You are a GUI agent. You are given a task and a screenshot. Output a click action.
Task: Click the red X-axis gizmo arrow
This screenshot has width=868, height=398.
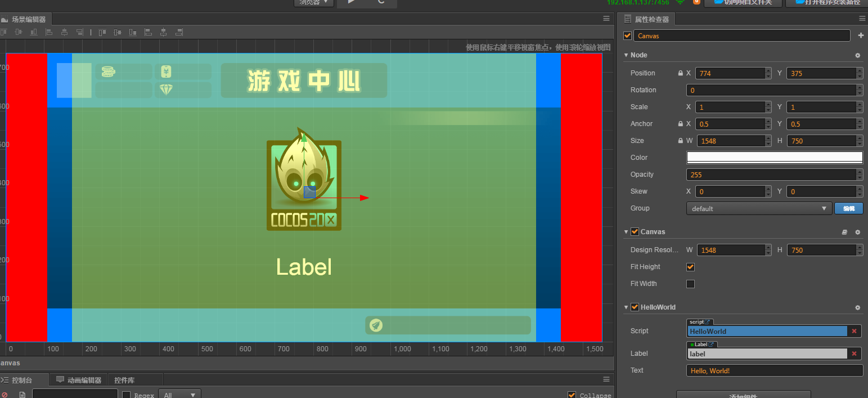364,198
